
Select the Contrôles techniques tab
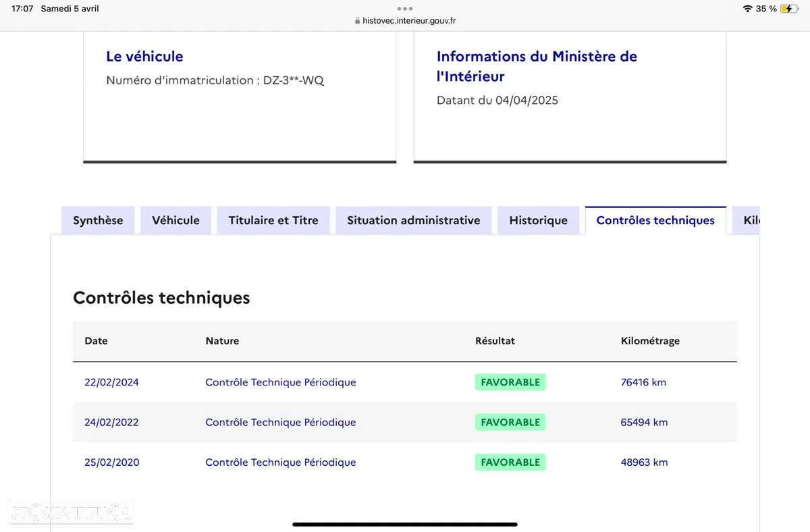pos(655,220)
